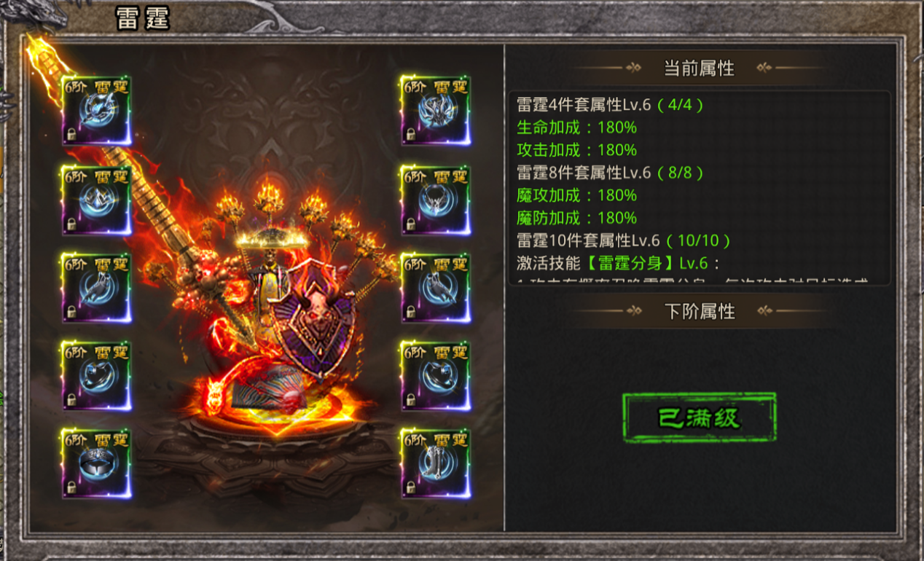Viewport: 924px width, 561px height.
Task: Choose the third left-column 雷霆 bracelet slot
Action: [96, 288]
